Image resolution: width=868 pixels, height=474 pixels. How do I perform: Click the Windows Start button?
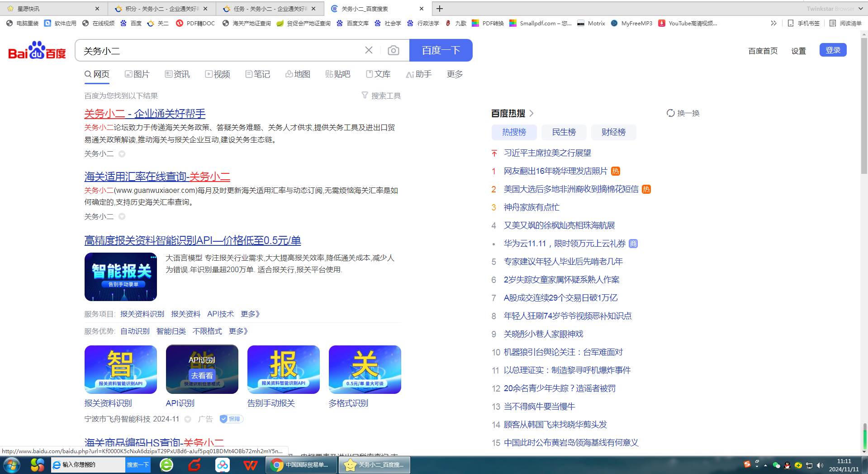pyautogui.click(x=11, y=465)
